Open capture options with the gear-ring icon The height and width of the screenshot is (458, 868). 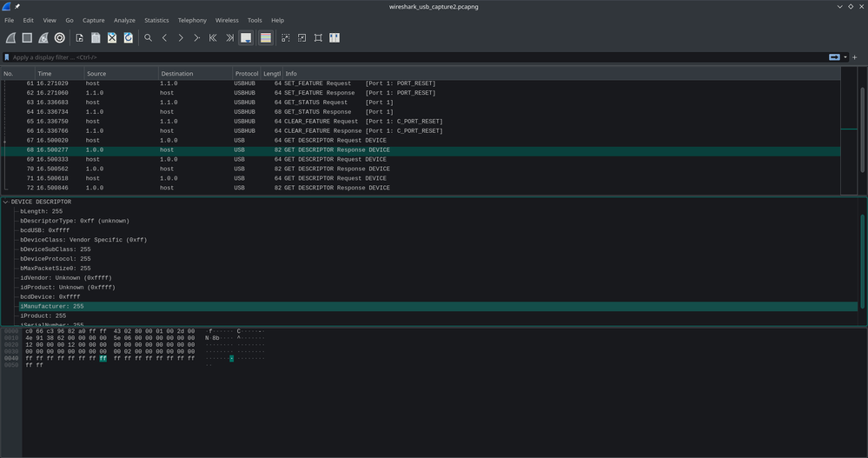[59, 37]
